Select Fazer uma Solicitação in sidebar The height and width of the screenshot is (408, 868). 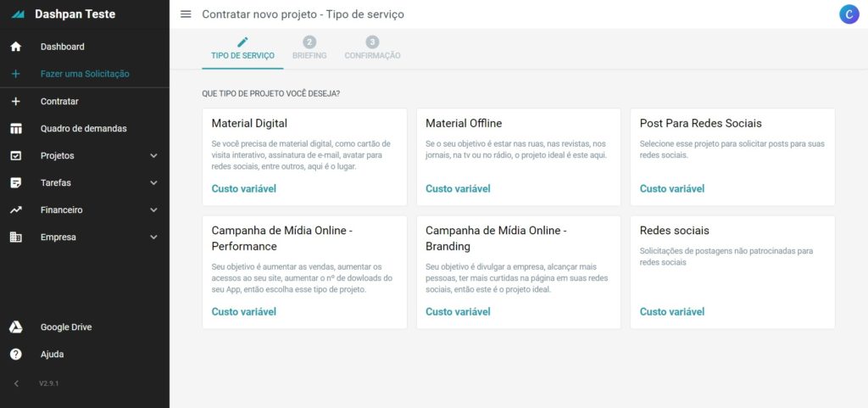coord(85,74)
